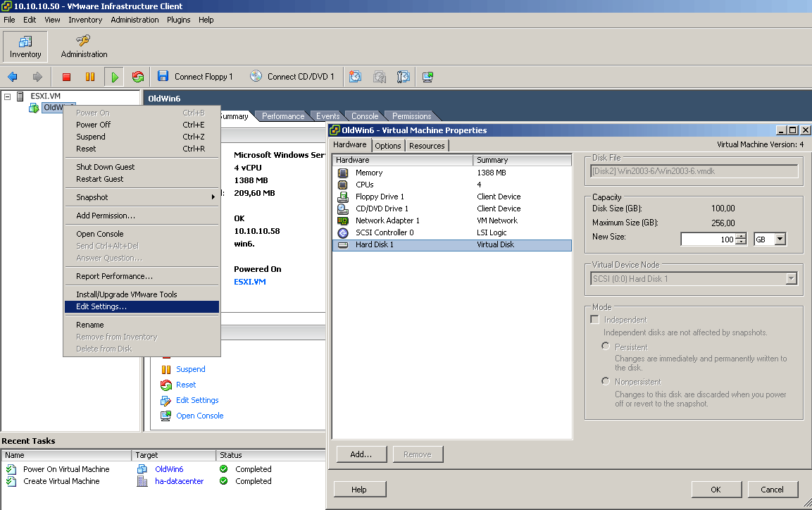812x510 pixels.
Task: Choose Shut Down Guest menu entry
Action: (142, 167)
